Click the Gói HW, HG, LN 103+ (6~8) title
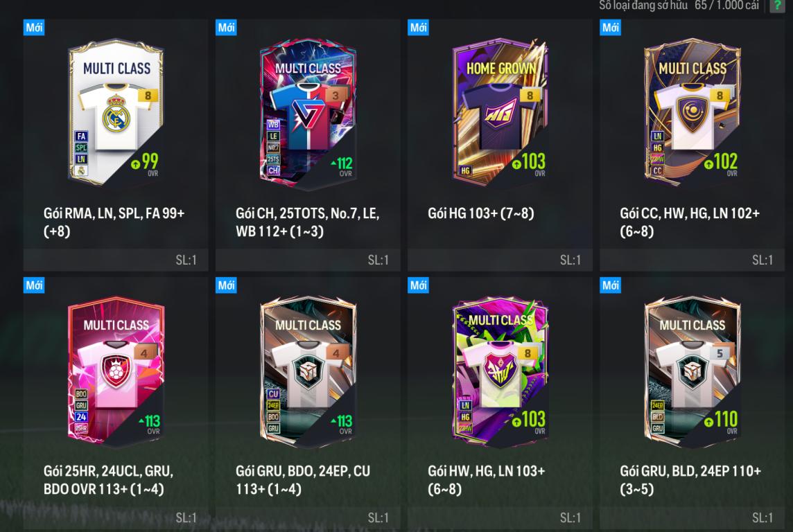This screenshot has height=532, width=793. coord(487,480)
